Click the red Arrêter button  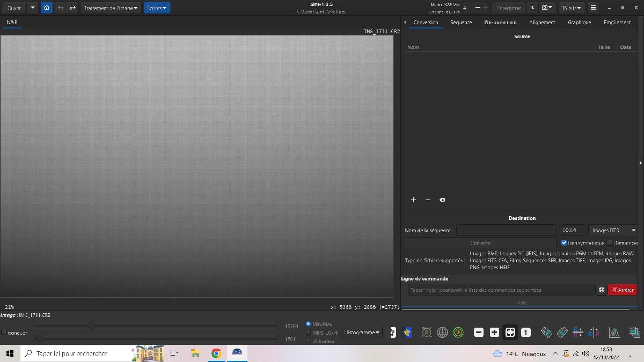point(623,290)
